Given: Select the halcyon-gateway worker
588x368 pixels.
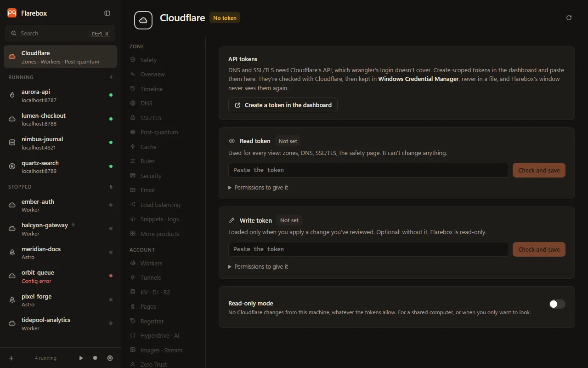Looking at the screenshot, I should [x=60, y=229].
